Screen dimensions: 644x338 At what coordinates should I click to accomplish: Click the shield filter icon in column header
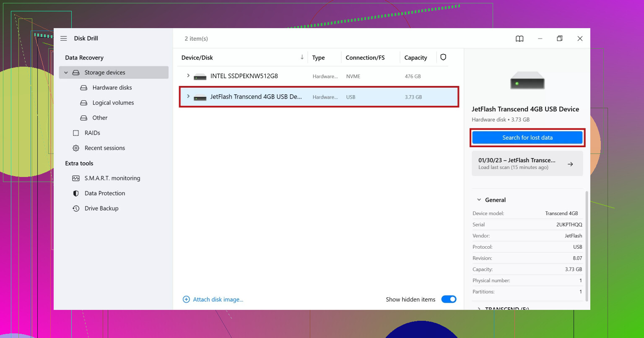click(x=443, y=57)
